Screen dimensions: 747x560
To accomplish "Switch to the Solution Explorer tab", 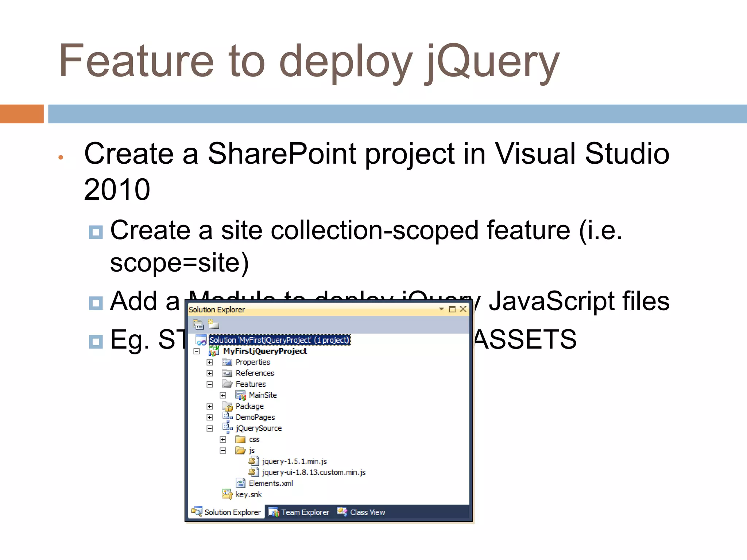I will (x=227, y=512).
